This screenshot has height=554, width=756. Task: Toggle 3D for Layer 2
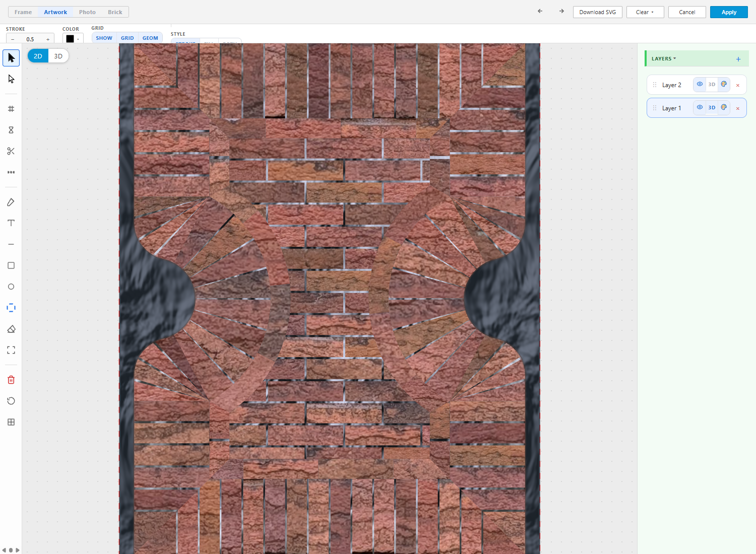[712, 85]
